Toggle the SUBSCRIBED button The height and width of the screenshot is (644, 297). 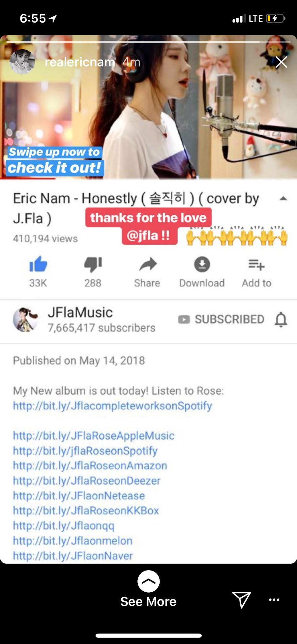(221, 319)
